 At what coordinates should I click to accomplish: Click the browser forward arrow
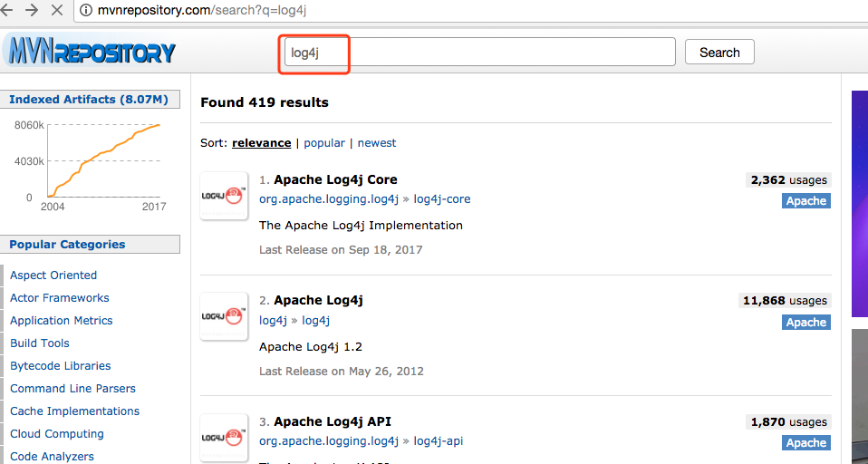(x=32, y=10)
